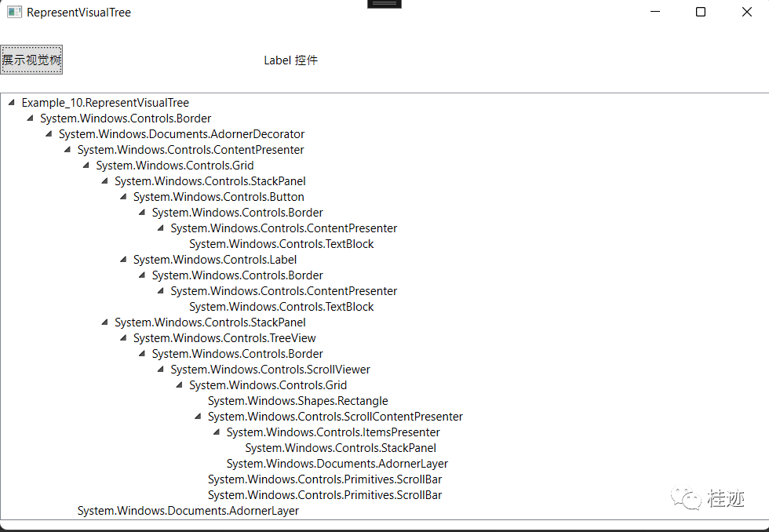Select the TextBlock item under the Button branch

click(281, 243)
